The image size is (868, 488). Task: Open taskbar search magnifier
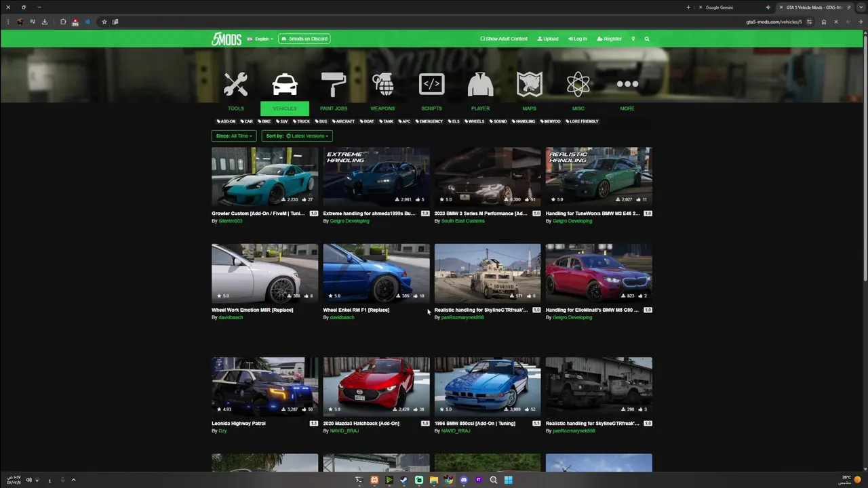[494, 480]
